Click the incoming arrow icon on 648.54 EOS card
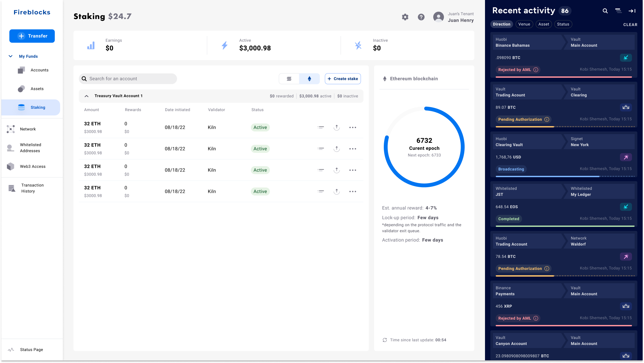 click(626, 207)
